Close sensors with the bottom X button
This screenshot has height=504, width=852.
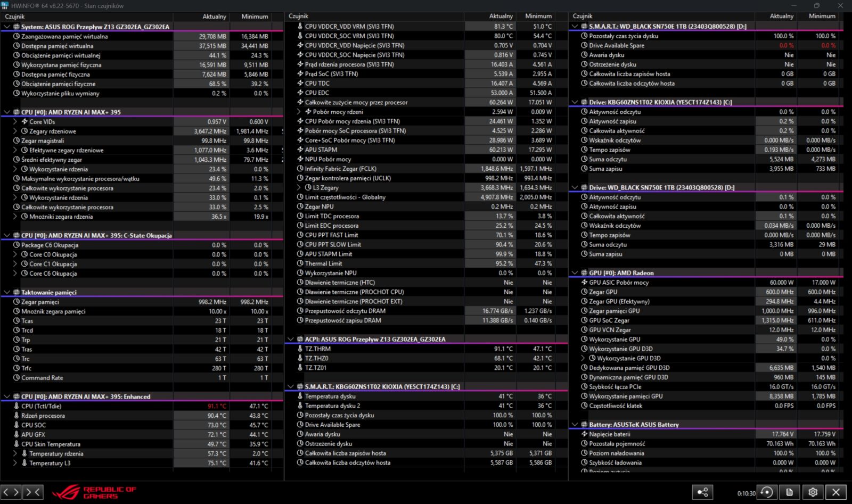click(836, 492)
